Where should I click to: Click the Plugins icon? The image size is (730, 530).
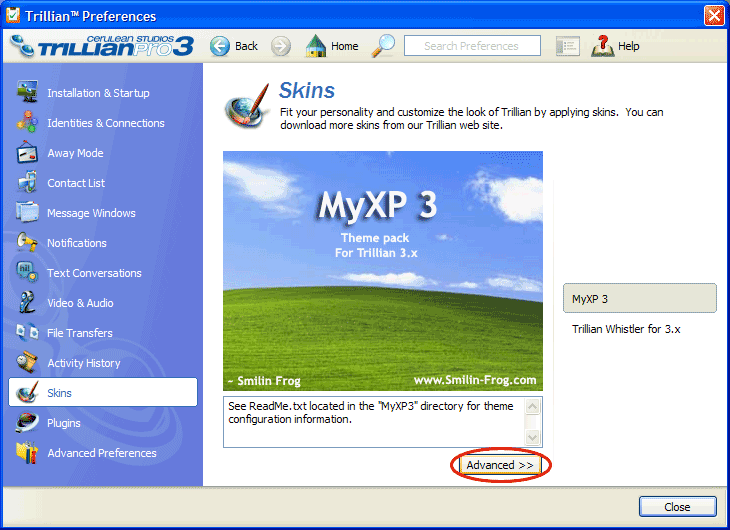pyautogui.click(x=27, y=422)
